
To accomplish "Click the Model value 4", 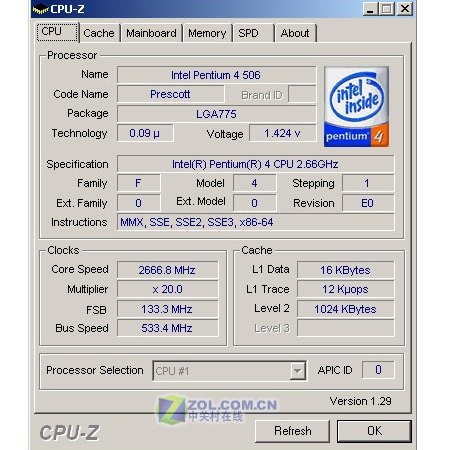I will click(255, 183).
